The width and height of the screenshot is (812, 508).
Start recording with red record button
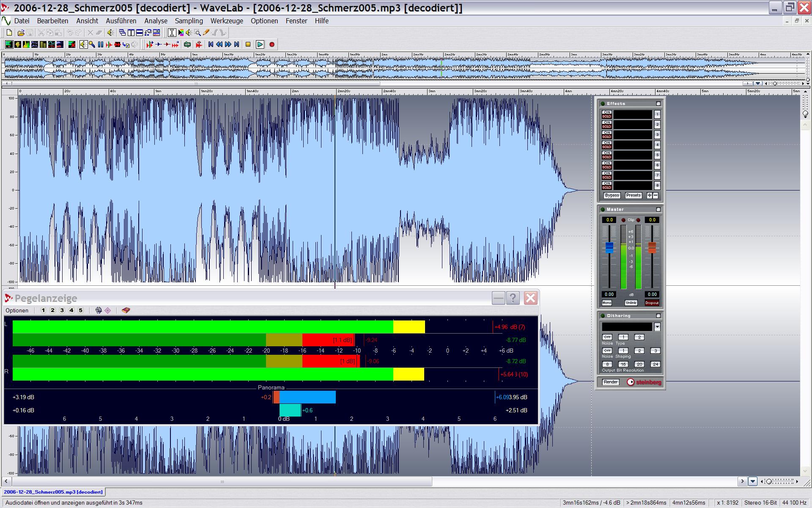tap(272, 44)
